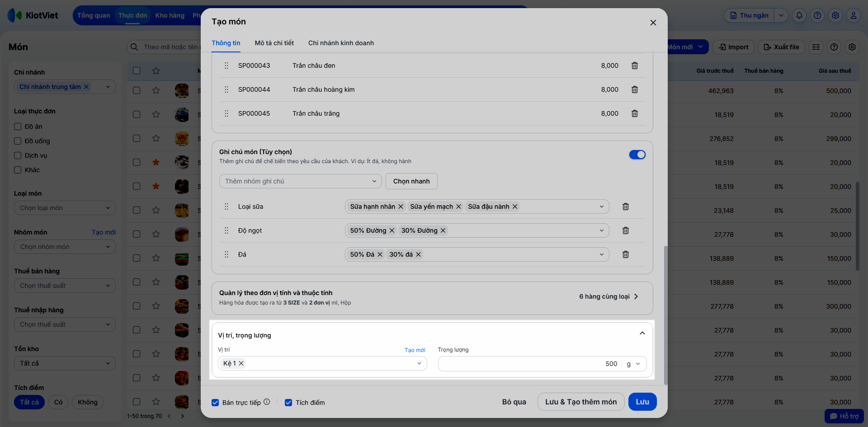This screenshot has width=868, height=427.
Task: Switch to the Mô tả chi tiết tab
Action: (x=274, y=43)
